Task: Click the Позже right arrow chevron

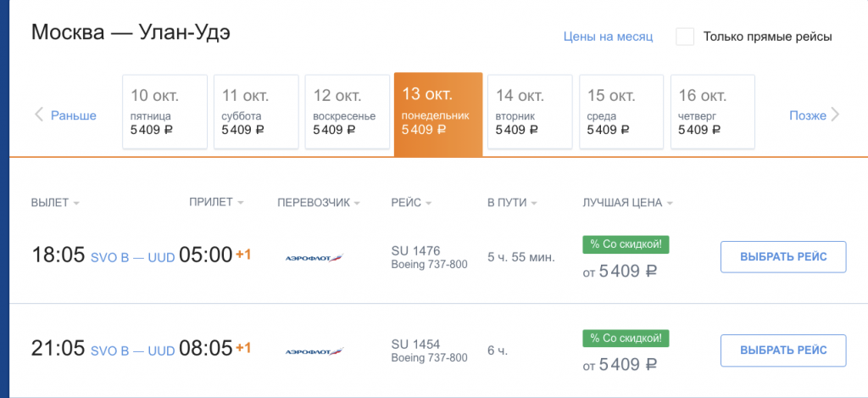Action: (x=835, y=115)
